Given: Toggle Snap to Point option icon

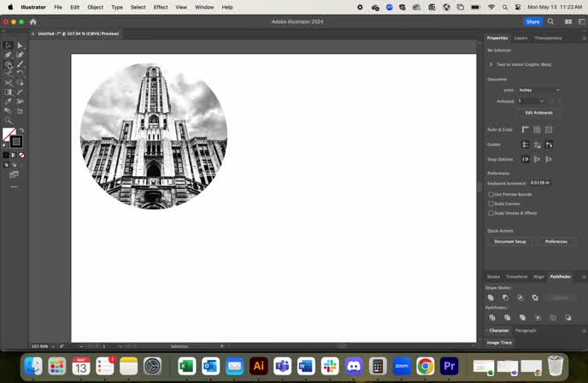Looking at the screenshot, I should coord(526,159).
